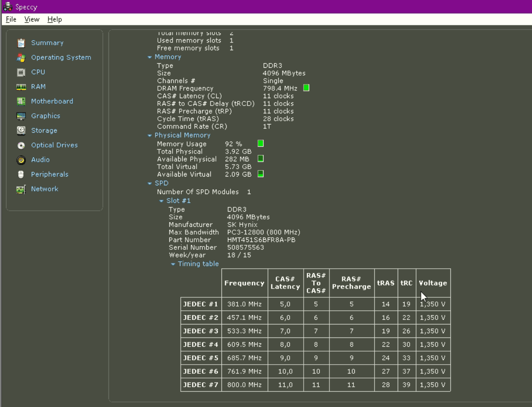
Task: Click the Motherboard icon in sidebar
Action: point(21,101)
